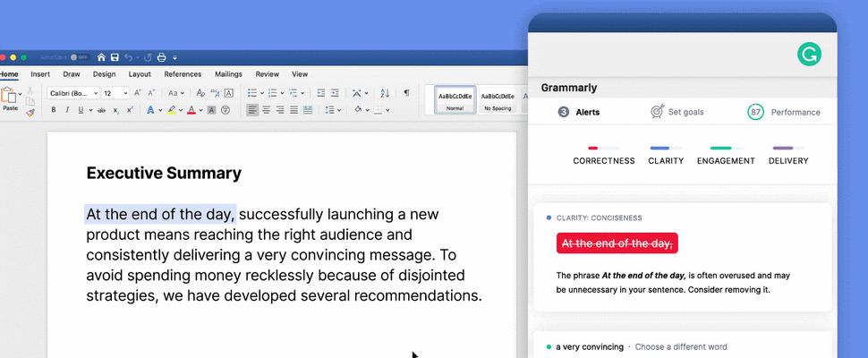This screenshot has width=868, height=358.
Task: Increase paragraph indent
Action: [x=335, y=93]
